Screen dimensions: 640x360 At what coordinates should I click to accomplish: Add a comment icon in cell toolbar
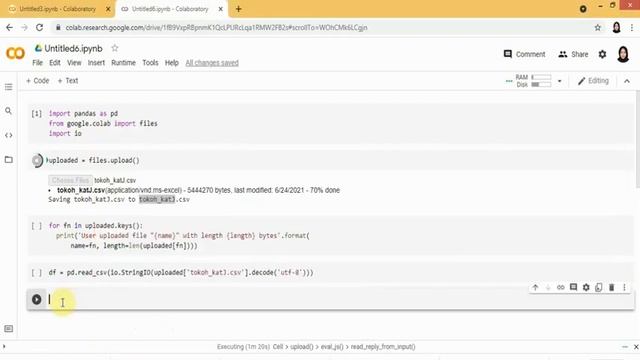tap(573, 287)
